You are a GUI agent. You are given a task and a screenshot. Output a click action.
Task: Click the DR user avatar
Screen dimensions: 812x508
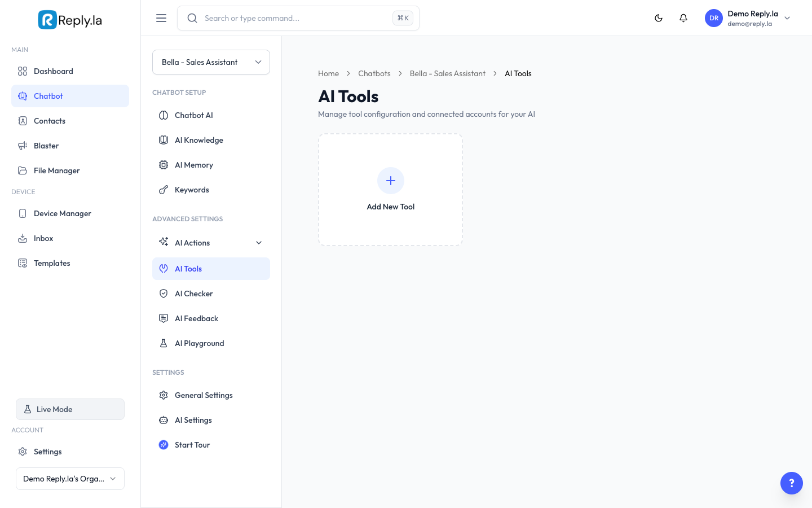coord(714,18)
